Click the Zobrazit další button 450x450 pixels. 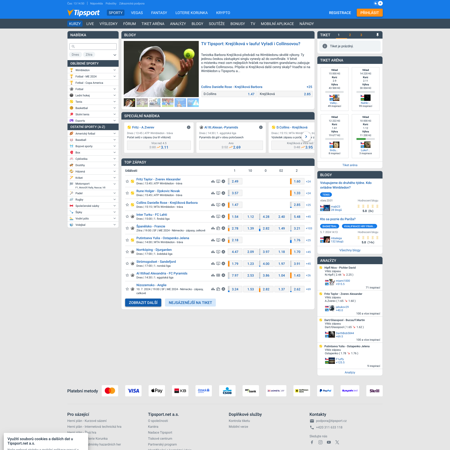coord(143,302)
